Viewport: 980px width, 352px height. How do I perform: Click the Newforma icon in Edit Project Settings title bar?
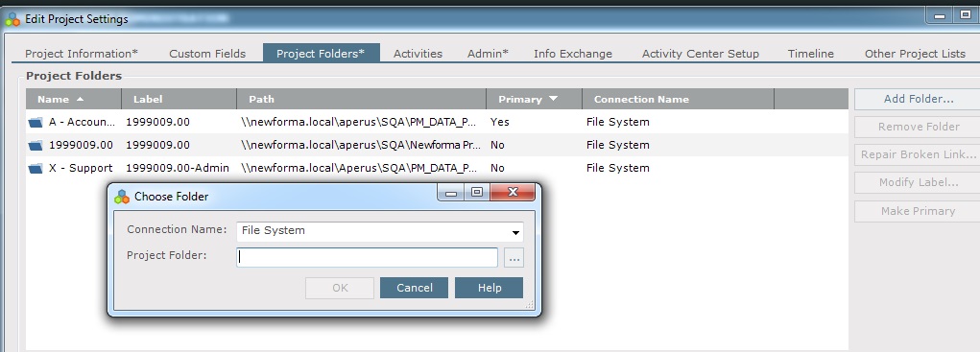click(x=12, y=19)
